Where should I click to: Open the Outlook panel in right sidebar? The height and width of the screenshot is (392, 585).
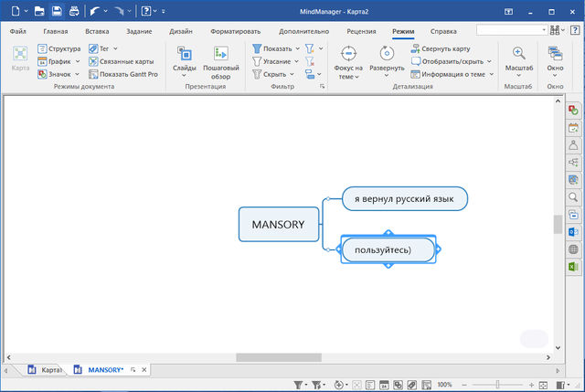(573, 232)
